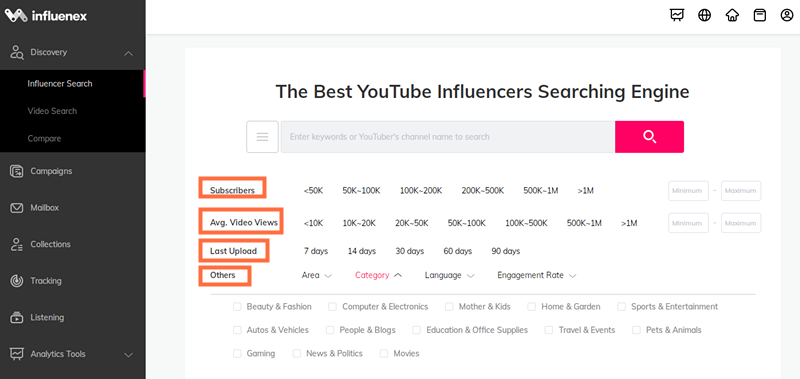Enable the Travel & Events checkbox

(549, 330)
